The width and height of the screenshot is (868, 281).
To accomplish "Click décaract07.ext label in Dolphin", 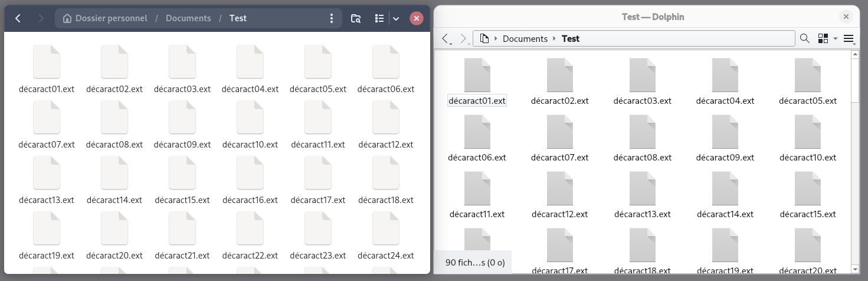I will coord(560,158).
